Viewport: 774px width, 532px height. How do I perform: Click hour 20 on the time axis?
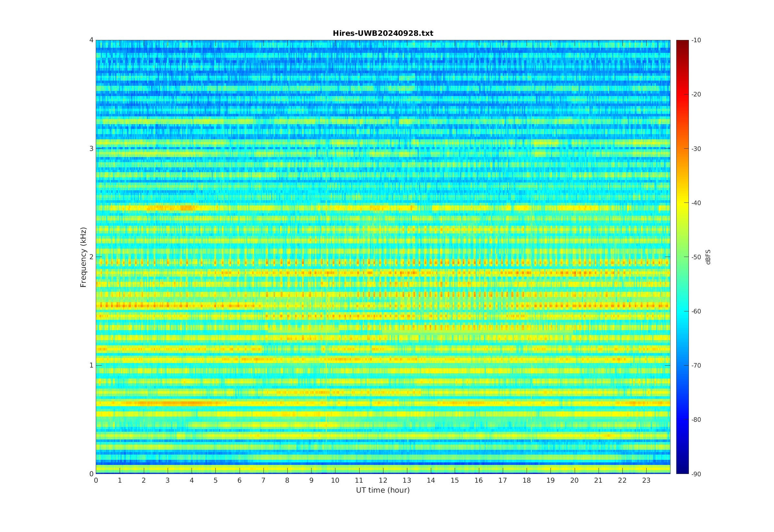(x=574, y=480)
